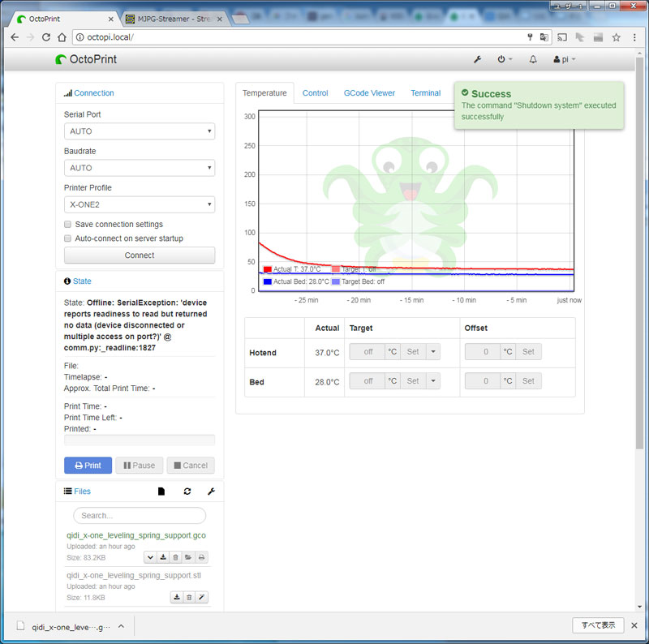Load and print the .gco file
The image size is (649, 644).
click(x=201, y=557)
